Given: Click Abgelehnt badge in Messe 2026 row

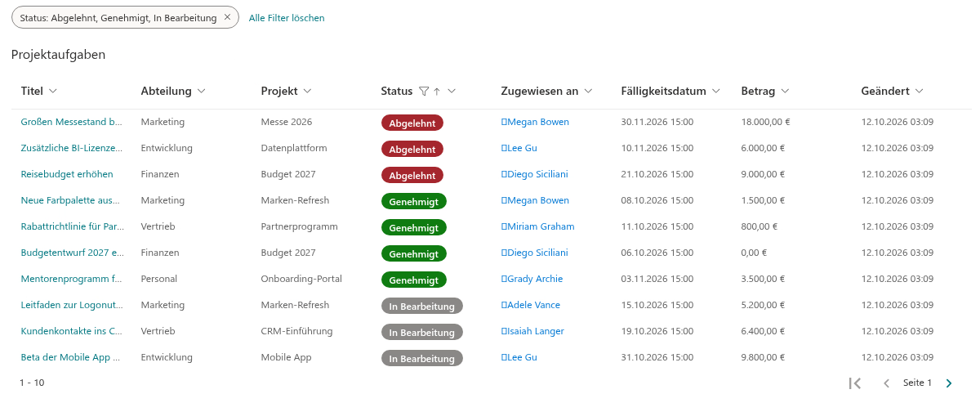Looking at the screenshot, I should 412,123.
